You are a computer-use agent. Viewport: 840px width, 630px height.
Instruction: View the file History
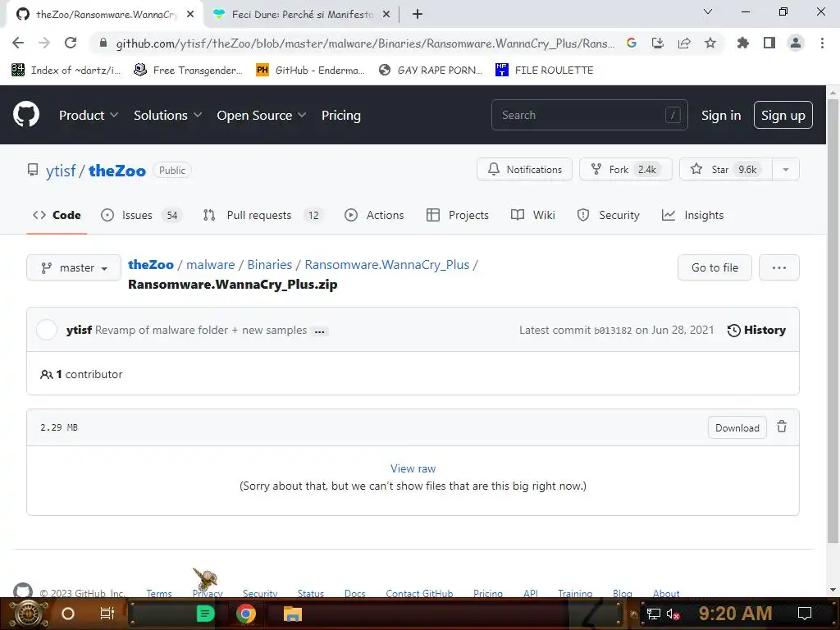[x=756, y=330]
